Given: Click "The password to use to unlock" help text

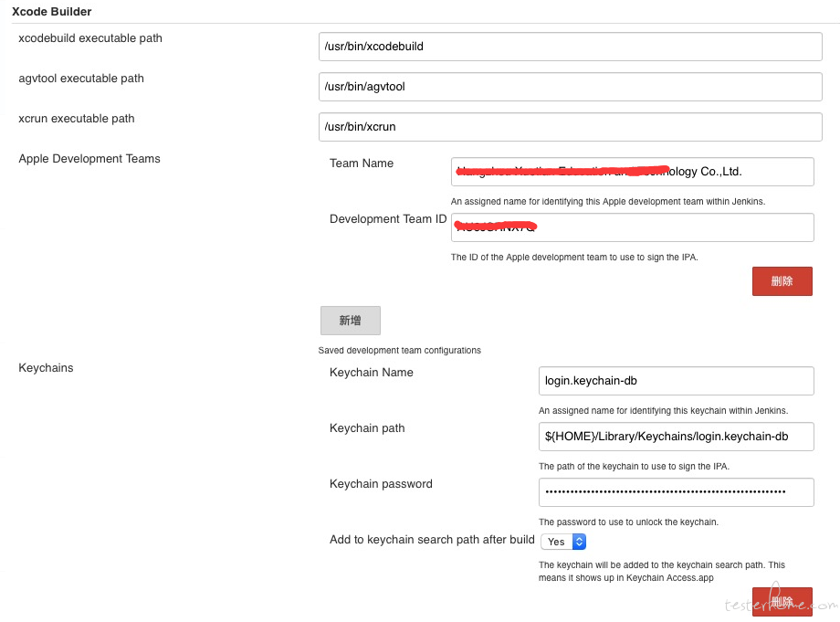Looking at the screenshot, I should click(628, 522).
